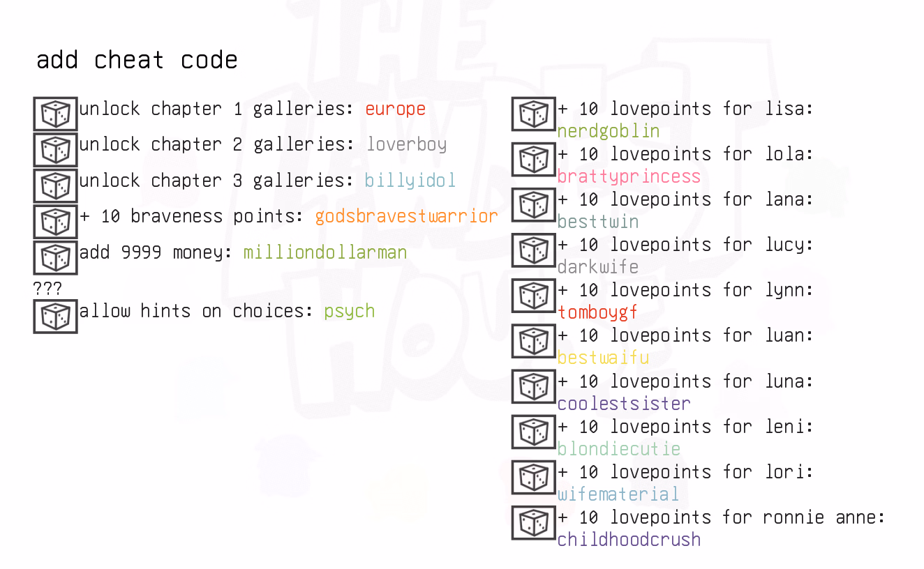The image size is (924, 569).
Task: Click dice icon for lori lovepoints
Action: [533, 477]
